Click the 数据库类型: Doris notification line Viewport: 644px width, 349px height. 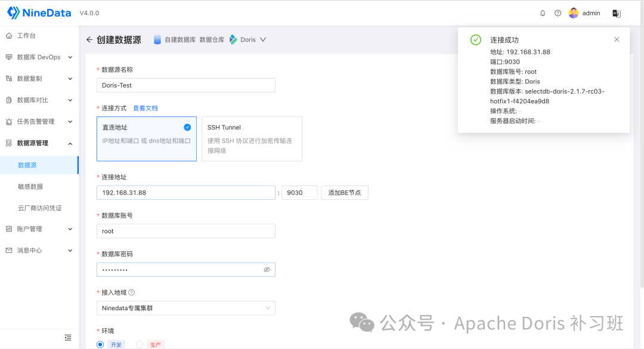[x=515, y=81]
